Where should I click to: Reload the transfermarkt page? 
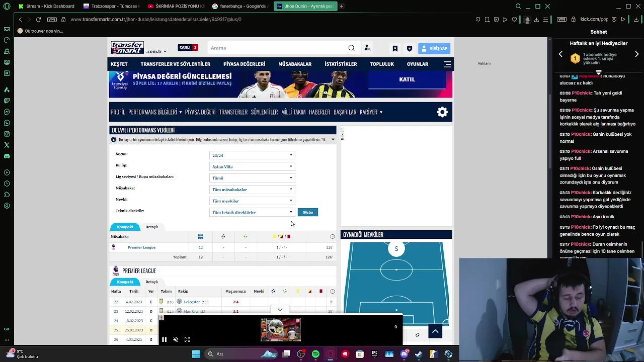click(x=38, y=19)
